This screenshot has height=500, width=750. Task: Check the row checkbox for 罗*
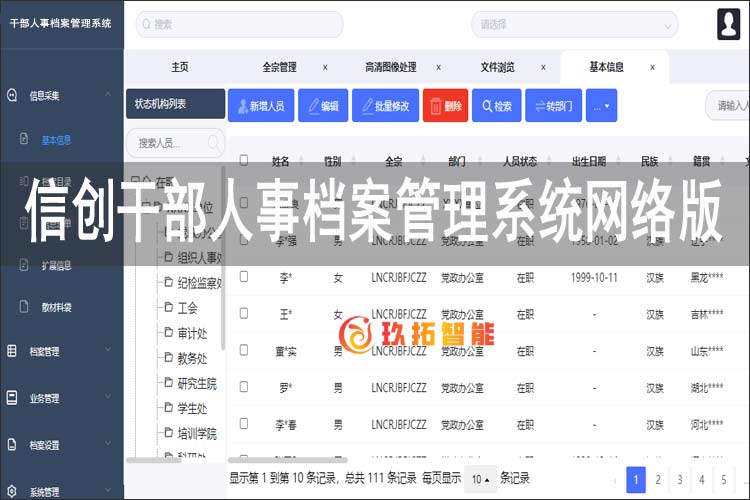click(244, 386)
